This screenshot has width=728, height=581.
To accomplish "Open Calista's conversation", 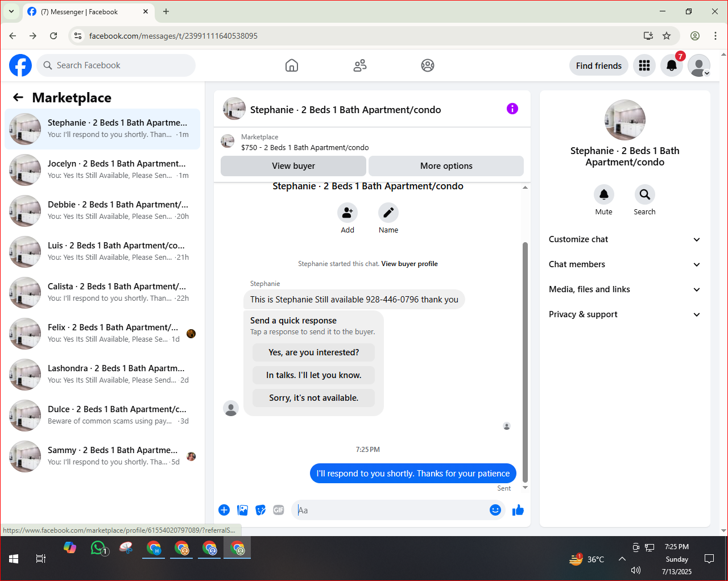I will [102, 293].
